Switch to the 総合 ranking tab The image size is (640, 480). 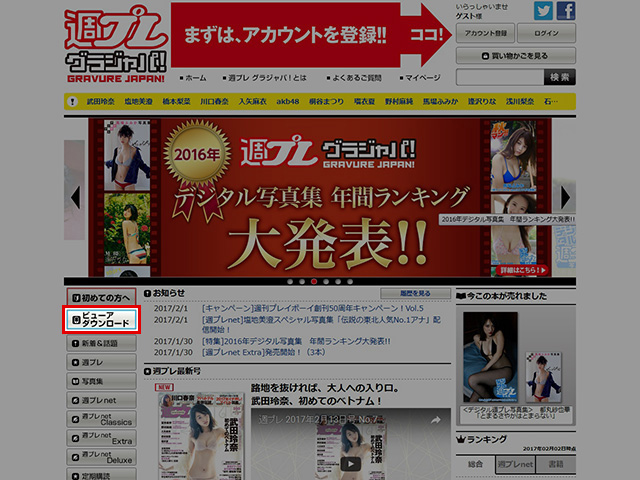point(475,464)
